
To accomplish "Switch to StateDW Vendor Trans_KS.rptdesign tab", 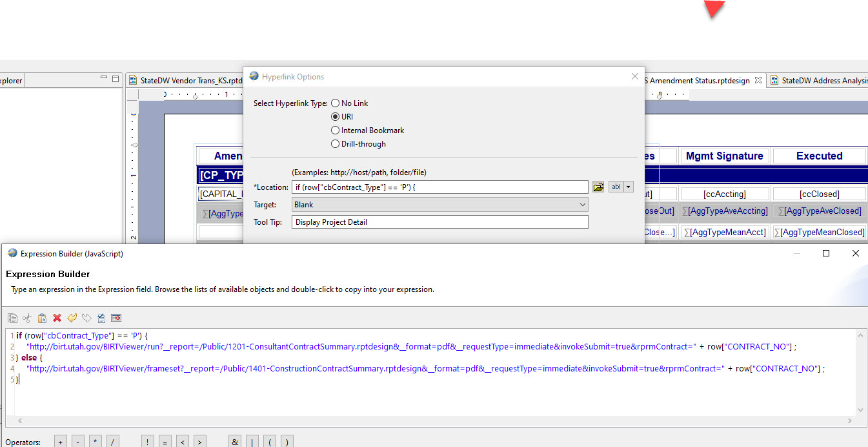I will tap(185, 81).
